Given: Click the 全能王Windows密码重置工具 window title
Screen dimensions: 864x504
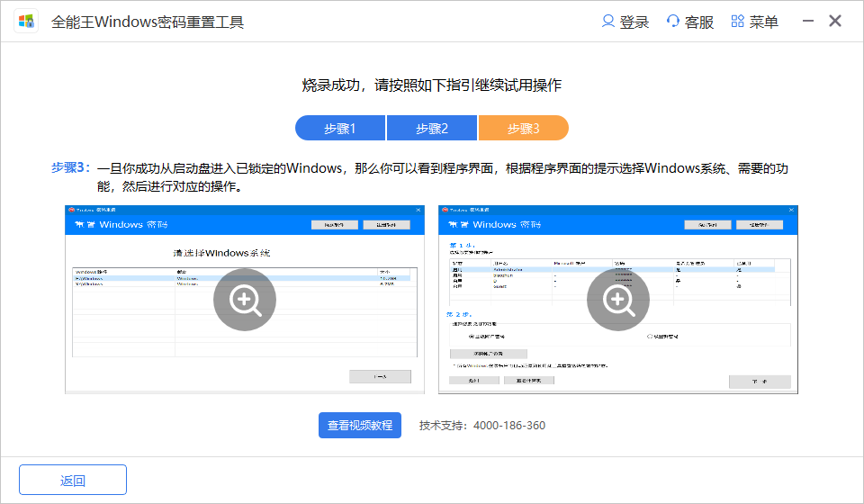Looking at the screenshot, I should 148,22.
